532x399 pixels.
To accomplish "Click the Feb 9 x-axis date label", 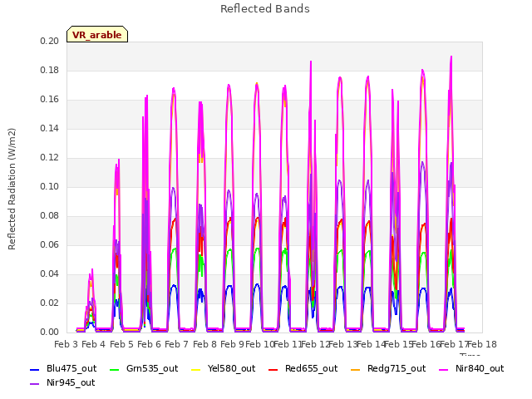I will tap(232, 344).
